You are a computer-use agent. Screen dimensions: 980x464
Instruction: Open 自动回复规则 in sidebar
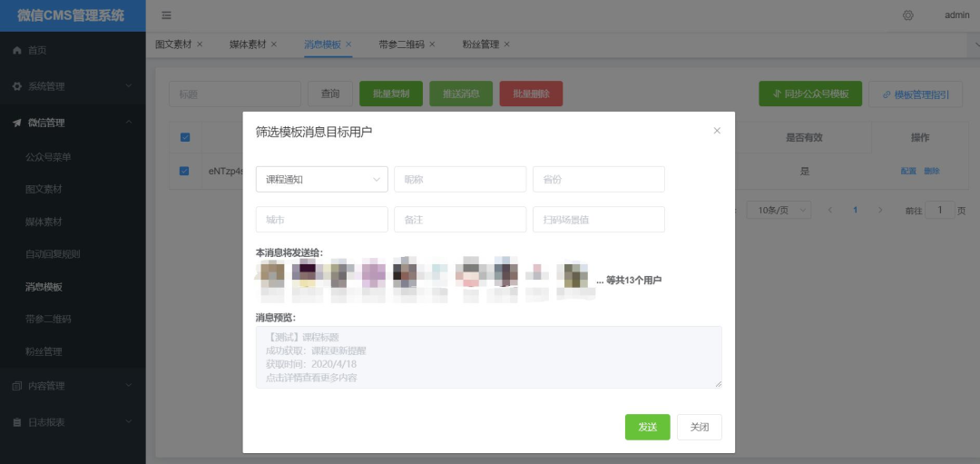pyautogui.click(x=73, y=254)
